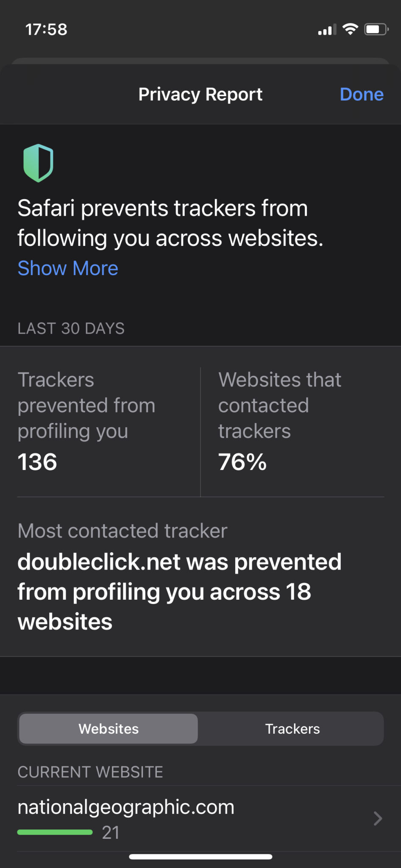Tap the Show More link
401x868 pixels.
[x=68, y=268]
